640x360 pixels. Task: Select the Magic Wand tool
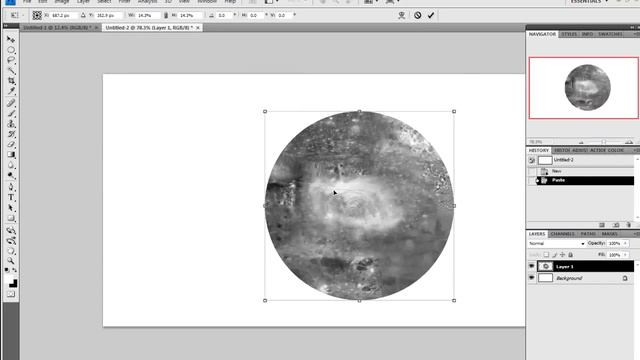(x=11, y=71)
